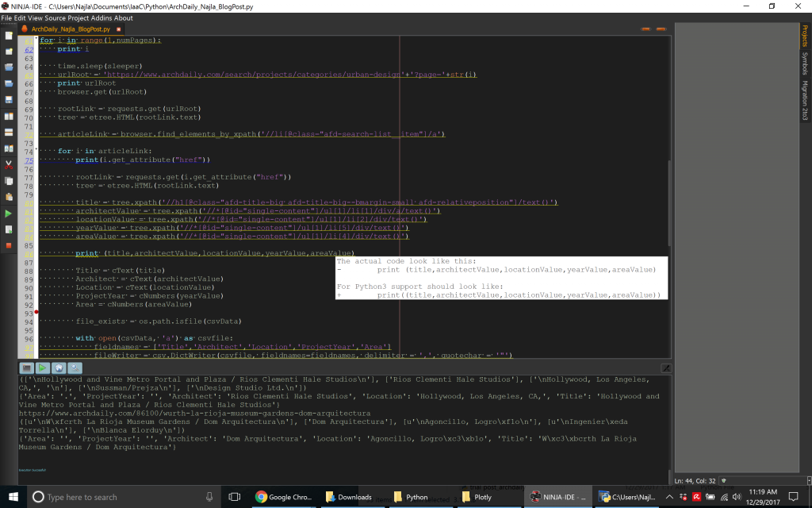Image resolution: width=812 pixels, height=508 pixels.
Task: Click the Cut scissors icon
Action: 9,165
